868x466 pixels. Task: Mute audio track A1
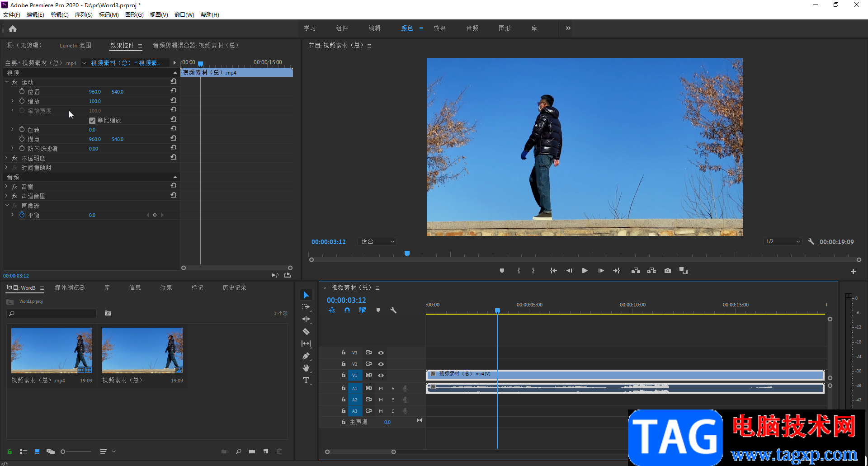[x=381, y=388]
